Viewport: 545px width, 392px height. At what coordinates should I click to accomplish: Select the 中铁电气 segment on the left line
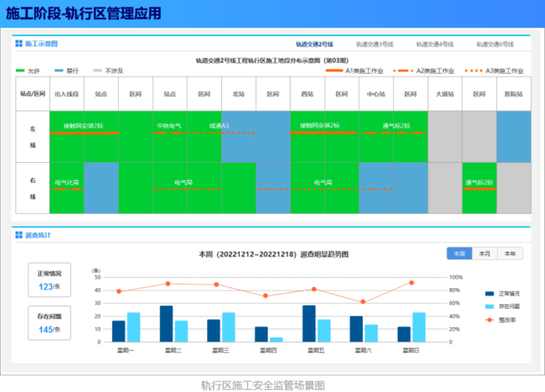tap(169, 126)
